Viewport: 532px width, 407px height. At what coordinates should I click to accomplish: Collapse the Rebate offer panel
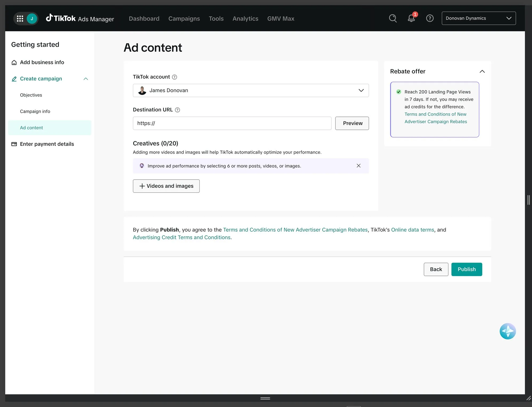click(482, 71)
